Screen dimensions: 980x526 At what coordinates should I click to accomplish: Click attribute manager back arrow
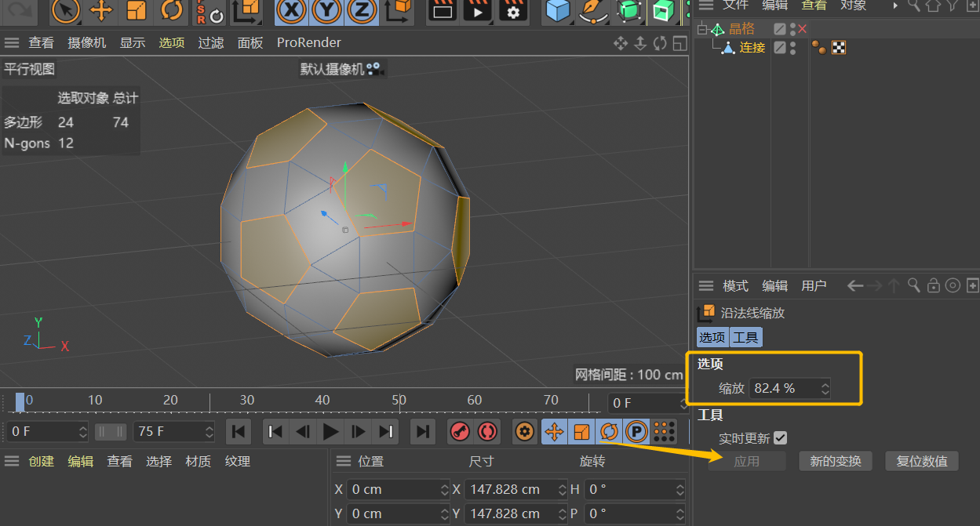tap(855, 286)
